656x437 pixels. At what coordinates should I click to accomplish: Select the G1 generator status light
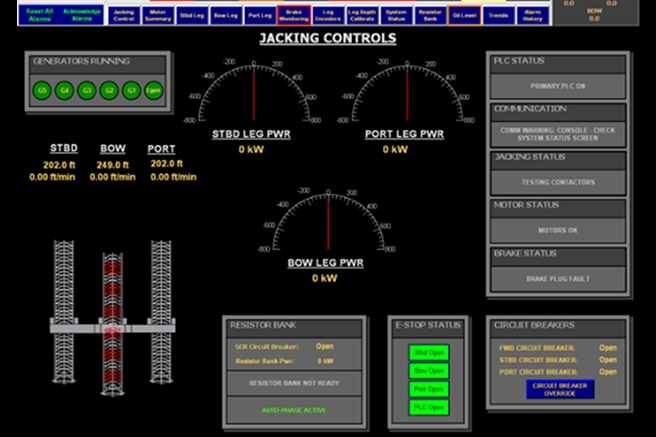coord(131,90)
